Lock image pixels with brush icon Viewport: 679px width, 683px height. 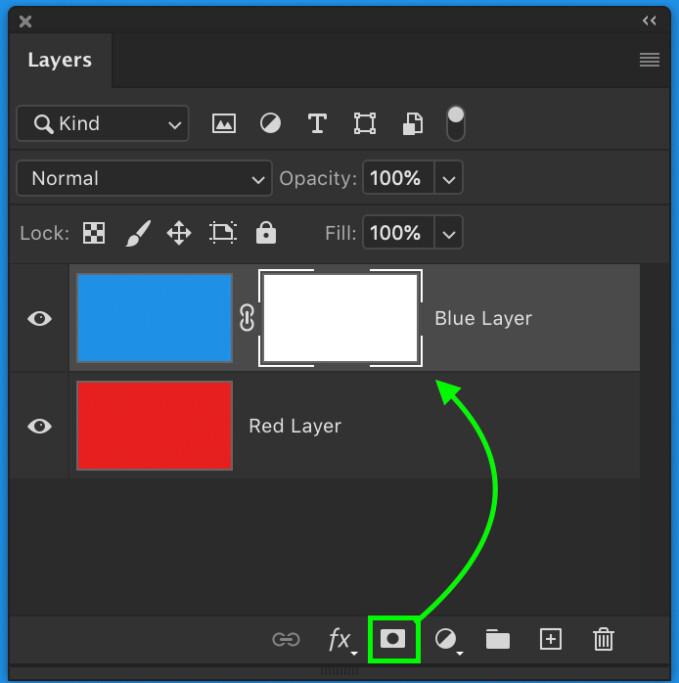(138, 233)
